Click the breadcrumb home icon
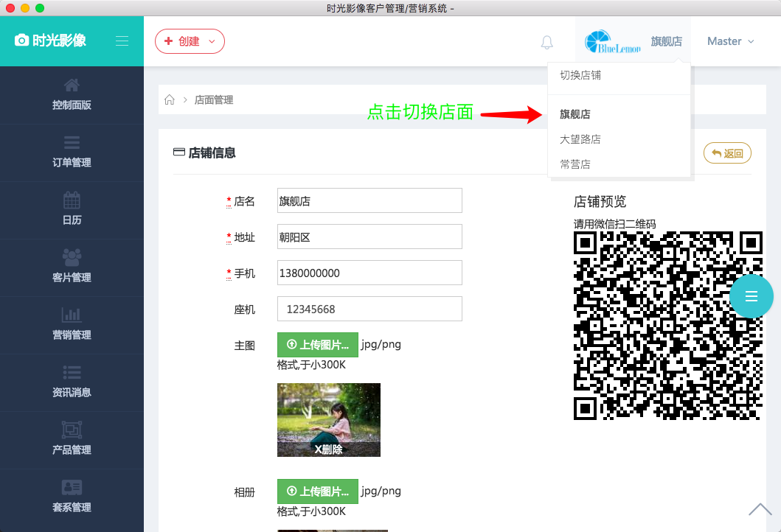This screenshot has width=781, height=532. pyautogui.click(x=170, y=100)
